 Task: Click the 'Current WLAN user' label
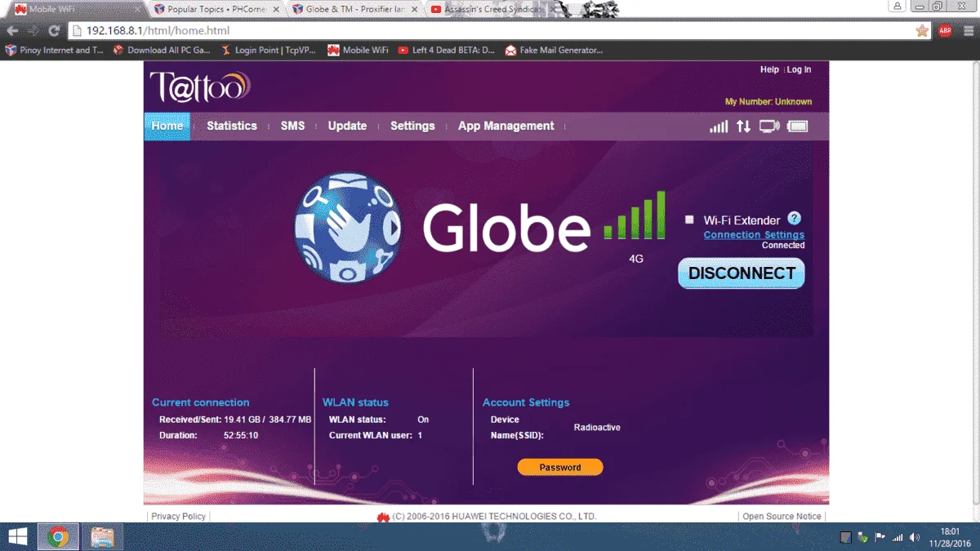coord(370,436)
